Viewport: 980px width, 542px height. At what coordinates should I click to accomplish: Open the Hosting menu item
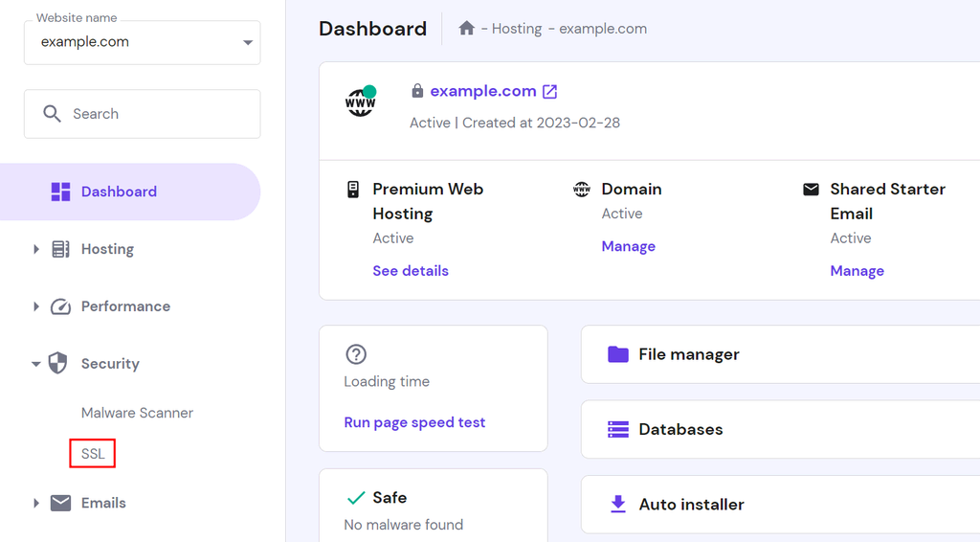pyautogui.click(x=107, y=249)
